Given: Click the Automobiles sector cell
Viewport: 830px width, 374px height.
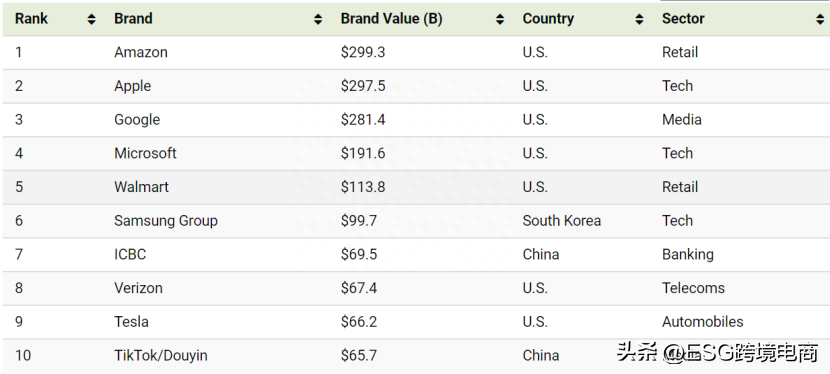Looking at the screenshot, I should click(702, 322).
